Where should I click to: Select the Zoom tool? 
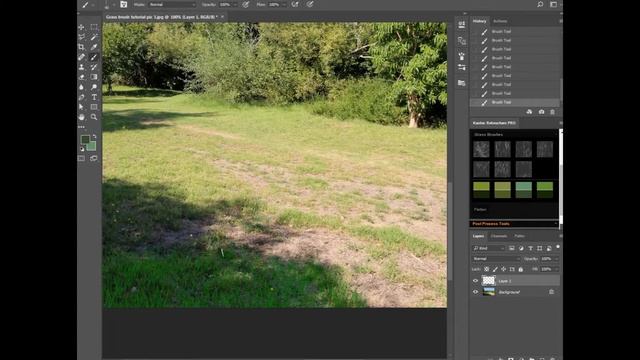[x=94, y=117]
